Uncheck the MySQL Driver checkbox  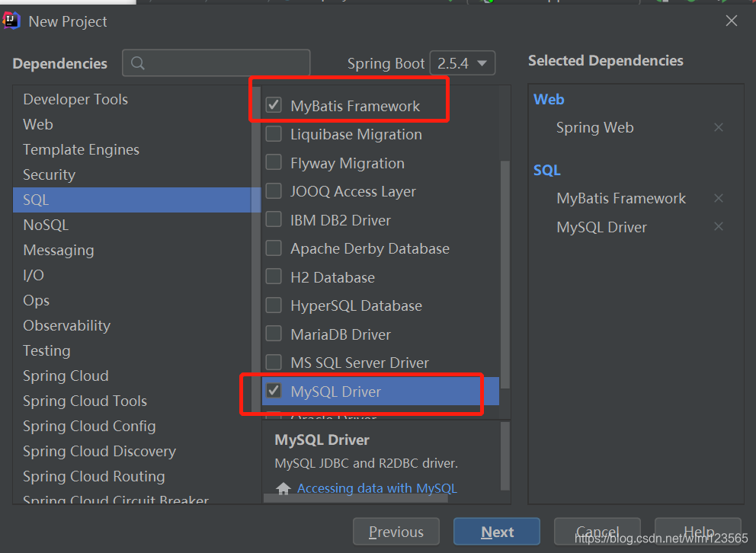tap(274, 391)
